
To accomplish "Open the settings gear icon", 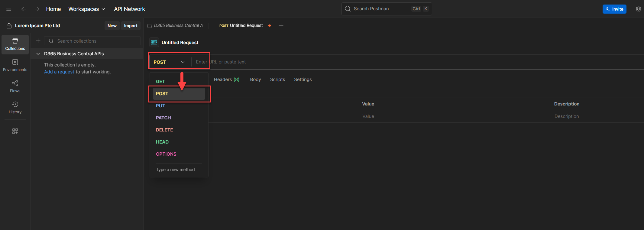I will [638, 9].
